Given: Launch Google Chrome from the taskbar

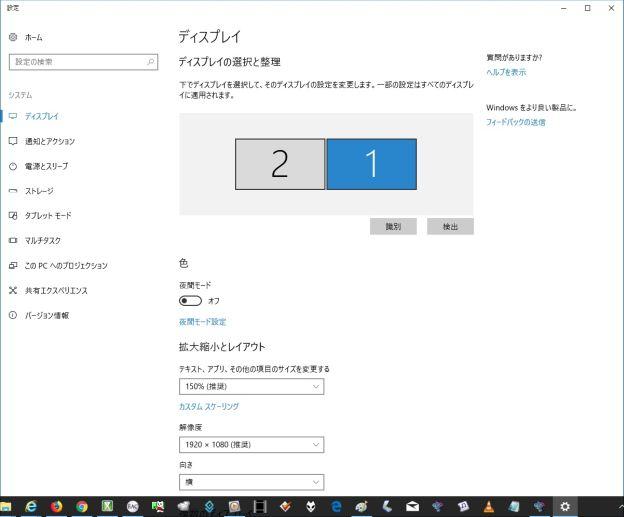Looking at the screenshot, I should pos(82,506).
